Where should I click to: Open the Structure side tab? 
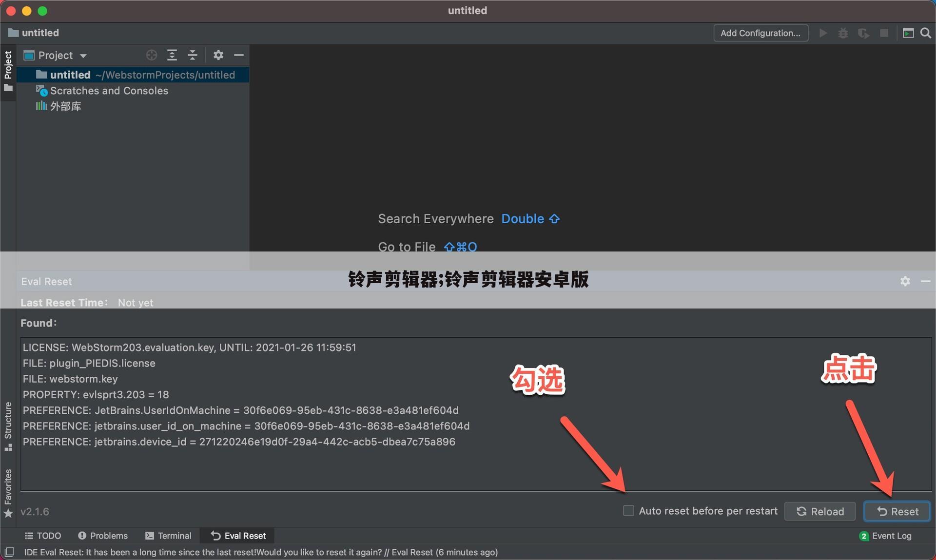[x=8, y=426]
